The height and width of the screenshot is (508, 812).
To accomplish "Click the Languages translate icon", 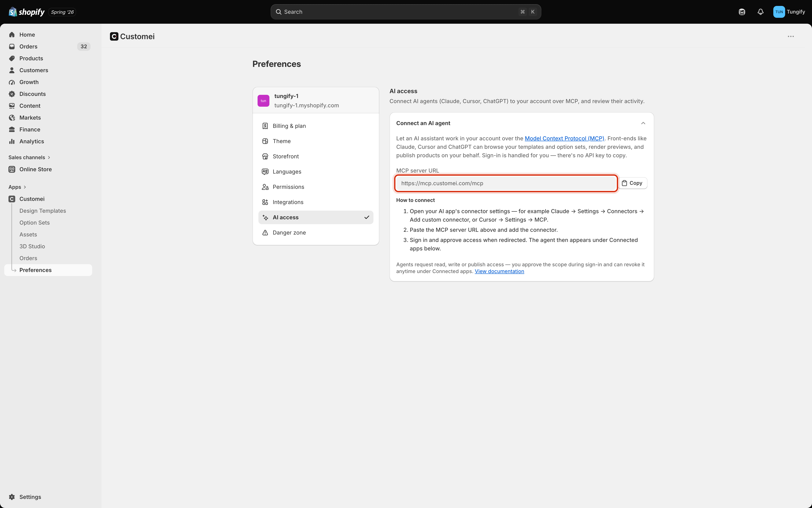I will 265,172.
